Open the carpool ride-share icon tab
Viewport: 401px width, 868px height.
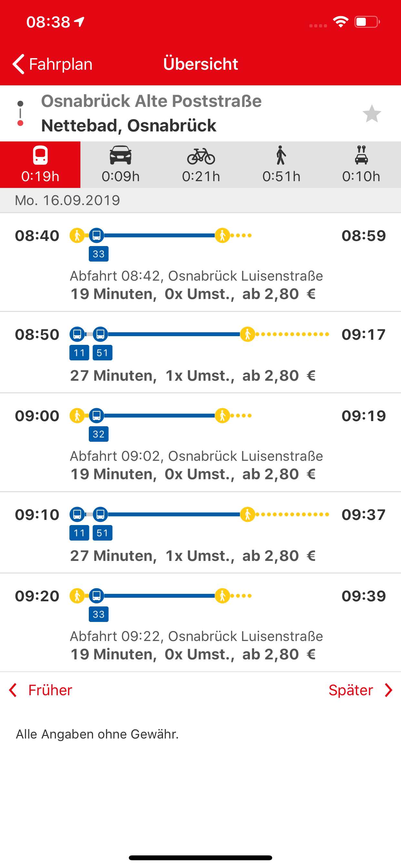pyautogui.click(x=361, y=164)
